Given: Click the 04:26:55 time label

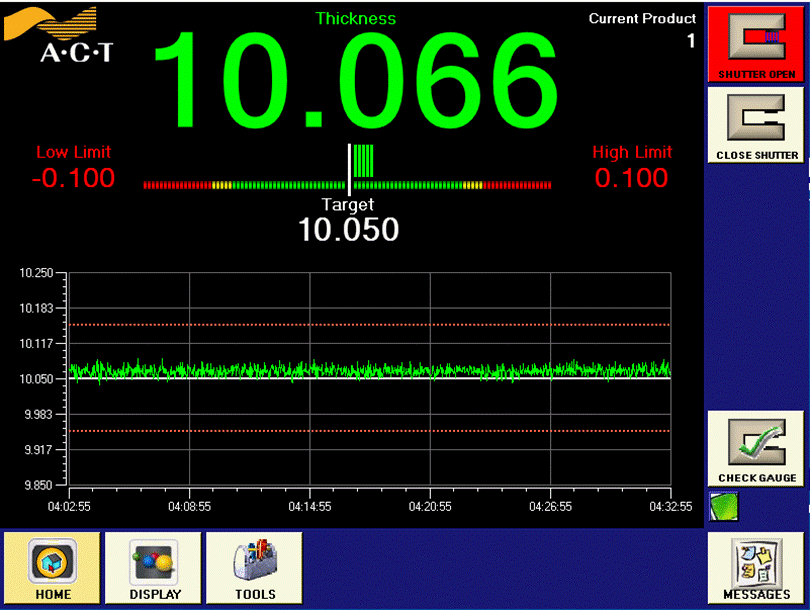Looking at the screenshot, I should 551,507.
